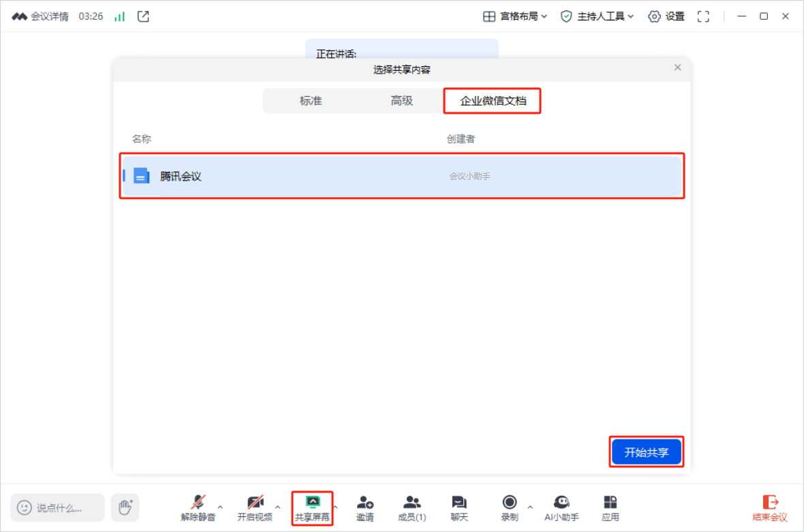
Task: Click the 说点什么 input box
Action: pos(57,508)
